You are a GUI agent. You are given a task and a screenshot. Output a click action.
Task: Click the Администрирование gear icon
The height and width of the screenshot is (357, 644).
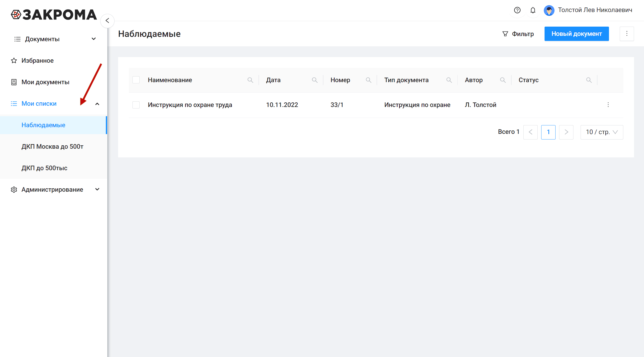14,190
